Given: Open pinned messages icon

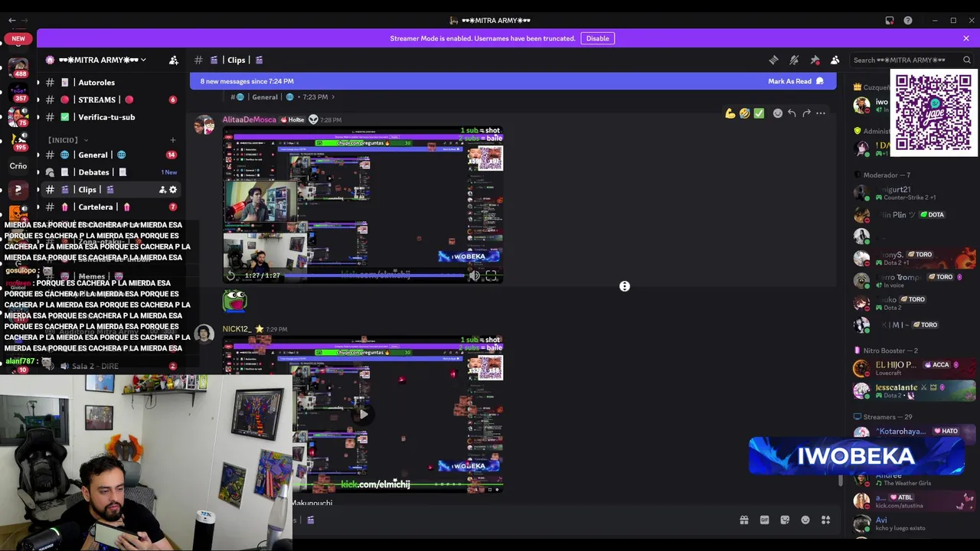Looking at the screenshot, I should point(815,60).
